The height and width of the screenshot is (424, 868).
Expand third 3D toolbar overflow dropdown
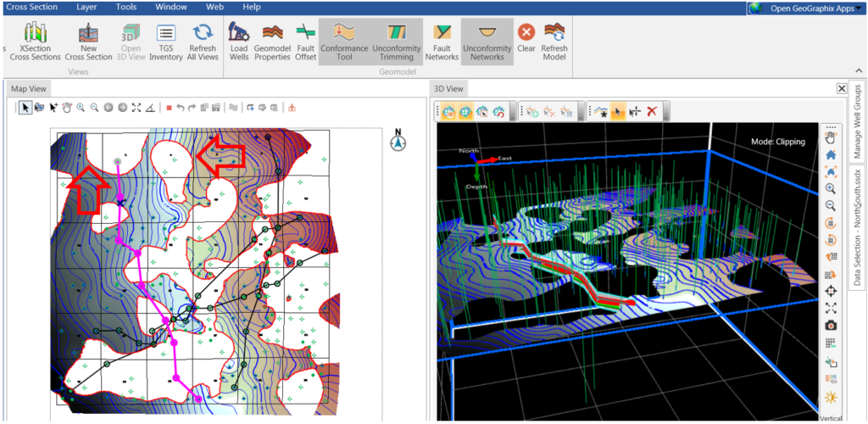point(666,113)
